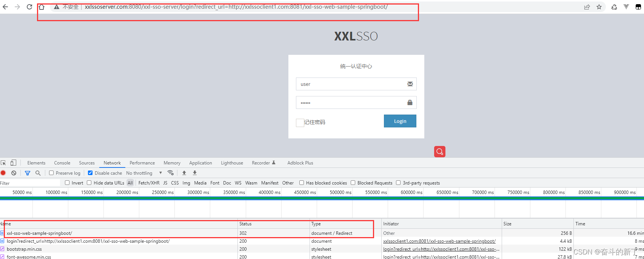
Task: Open the browser home page icon
Action: (42, 7)
